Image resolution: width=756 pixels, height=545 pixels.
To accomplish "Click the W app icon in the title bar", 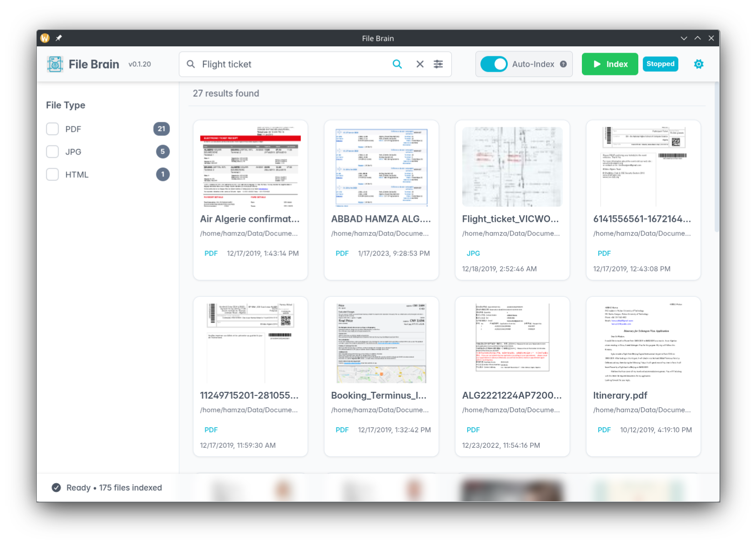I will pyautogui.click(x=44, y=38).
